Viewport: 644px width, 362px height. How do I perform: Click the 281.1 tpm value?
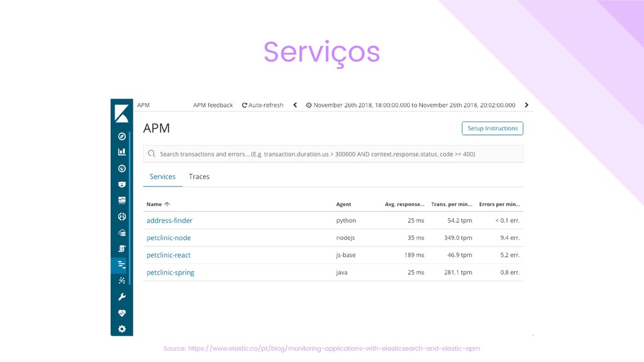(x=458, y=272)
